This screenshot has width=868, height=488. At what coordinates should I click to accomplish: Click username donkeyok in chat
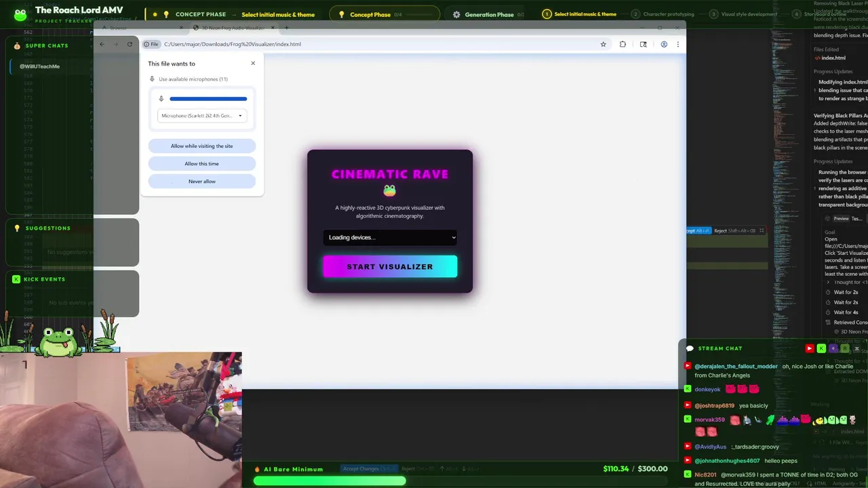coord(708,390)
